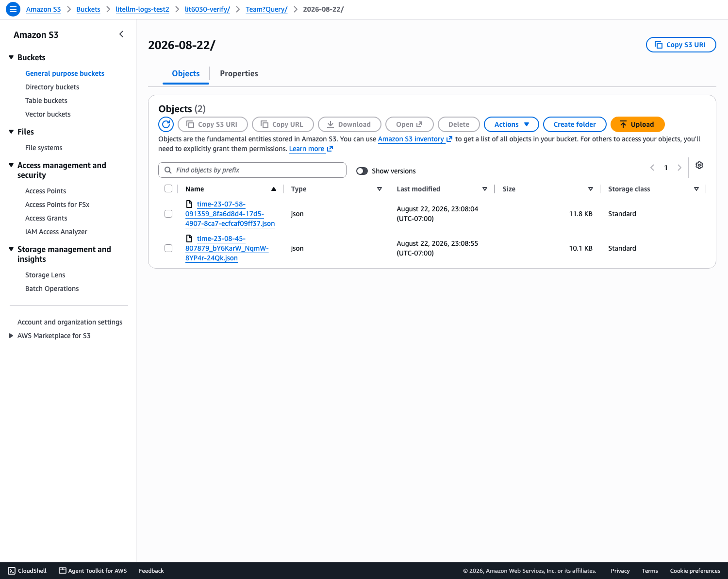Check the time-23-07-58 json object row
This screenshot has height=579, width=728.
[168, 214]
